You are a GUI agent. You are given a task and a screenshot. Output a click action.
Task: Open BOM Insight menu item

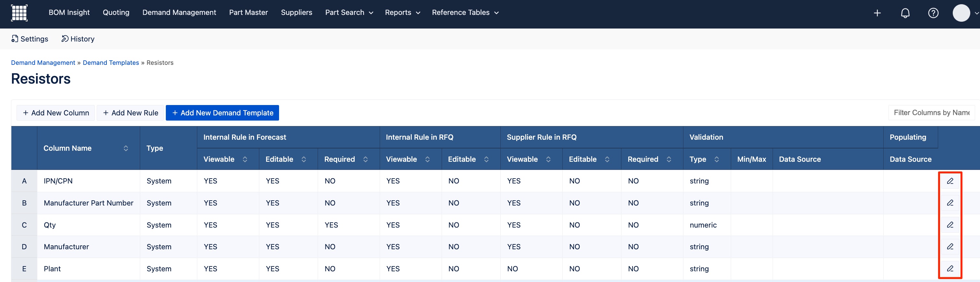click(69, 13)
